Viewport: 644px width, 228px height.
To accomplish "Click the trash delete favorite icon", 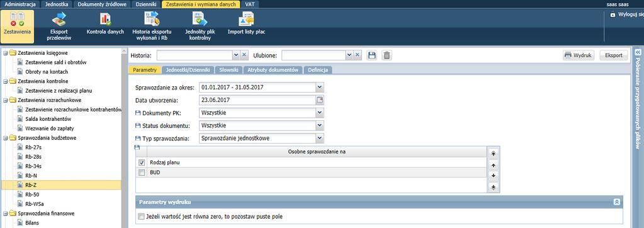I will (387, 55).
